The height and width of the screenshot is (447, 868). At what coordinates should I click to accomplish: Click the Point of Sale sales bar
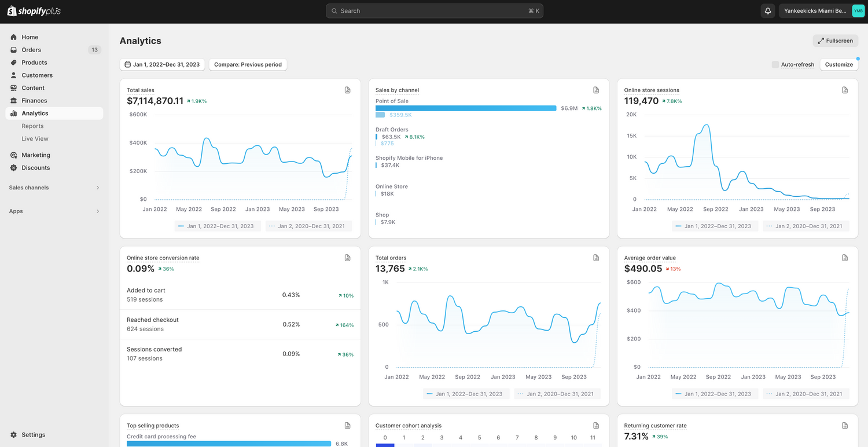coord(465,108)
